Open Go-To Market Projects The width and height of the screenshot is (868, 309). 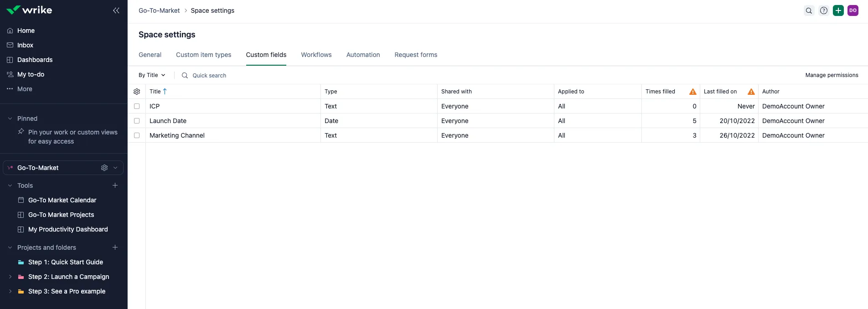pos(61,215)
